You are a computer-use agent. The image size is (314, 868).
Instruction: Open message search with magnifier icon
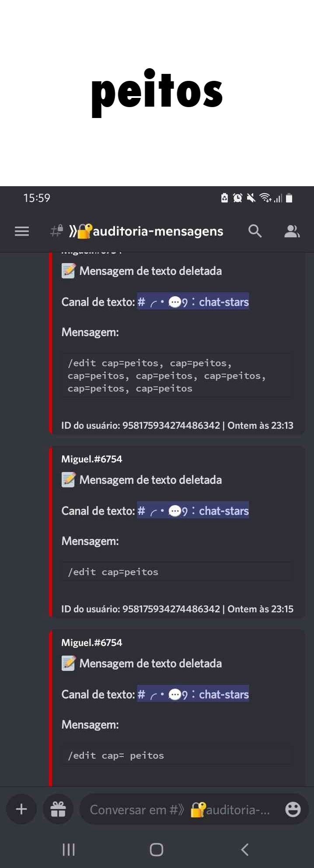coord(255,231)
